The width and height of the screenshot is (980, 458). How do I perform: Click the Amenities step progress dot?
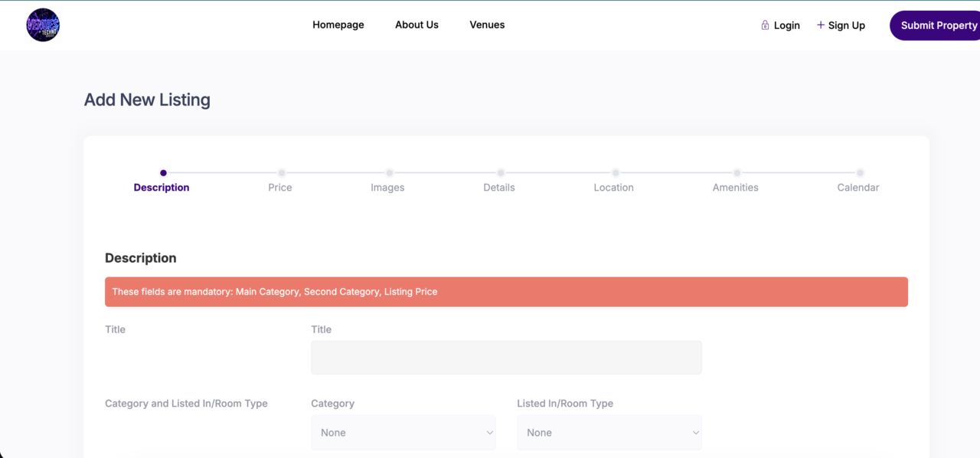pos(737,173)
